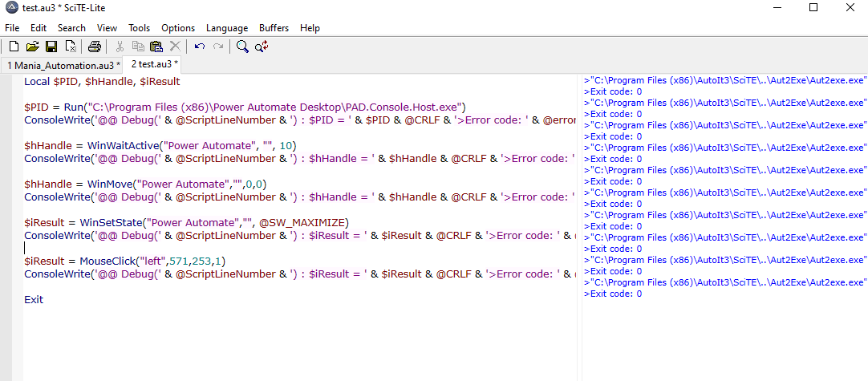Expand the Options menu
The height and width of the screenshot is (381, 868).
pyautogui.click(x=178, y=28)
